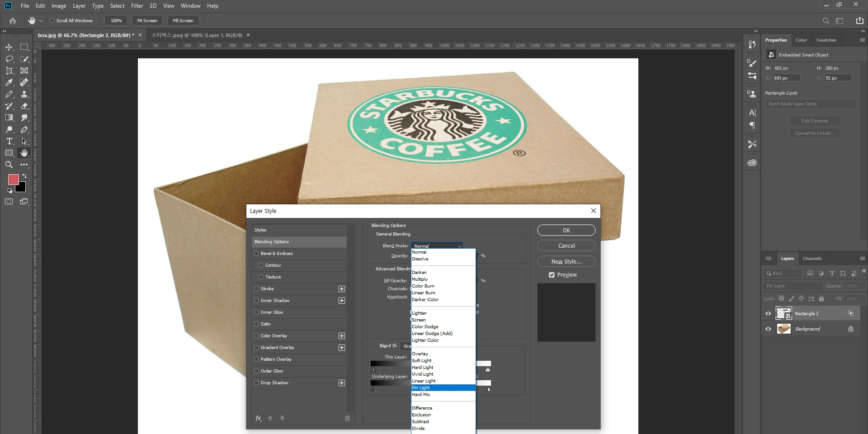The height and width of the screenshot is (434, 868).
Task: Select the Background layer thumbnail
Action: pyautogui.click(x=783, y=329)
